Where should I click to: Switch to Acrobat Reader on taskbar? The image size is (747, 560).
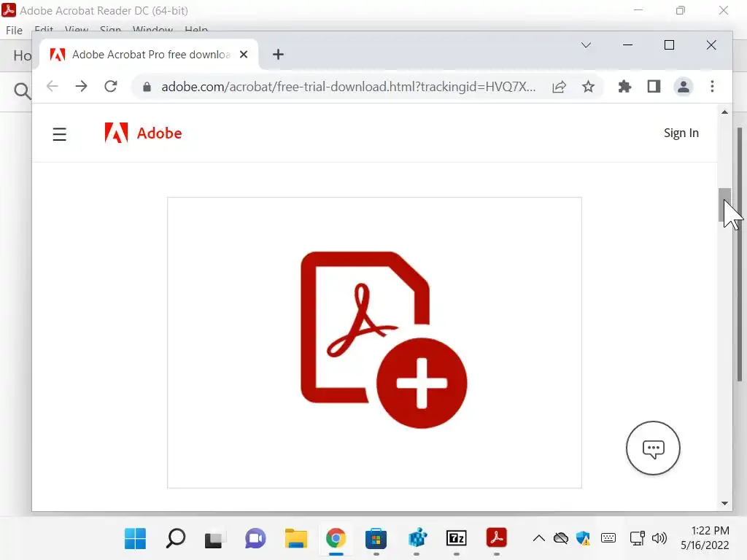point(496,537)
